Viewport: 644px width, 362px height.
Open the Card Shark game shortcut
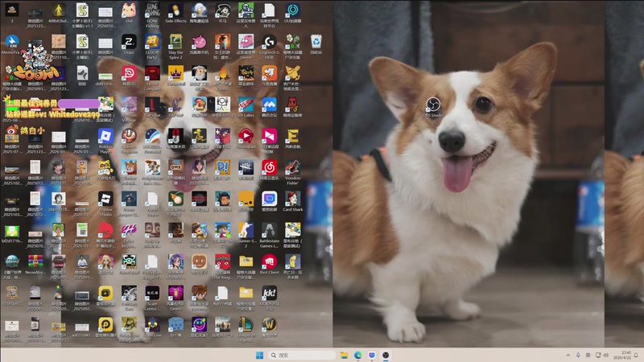(x=293, y=198)
